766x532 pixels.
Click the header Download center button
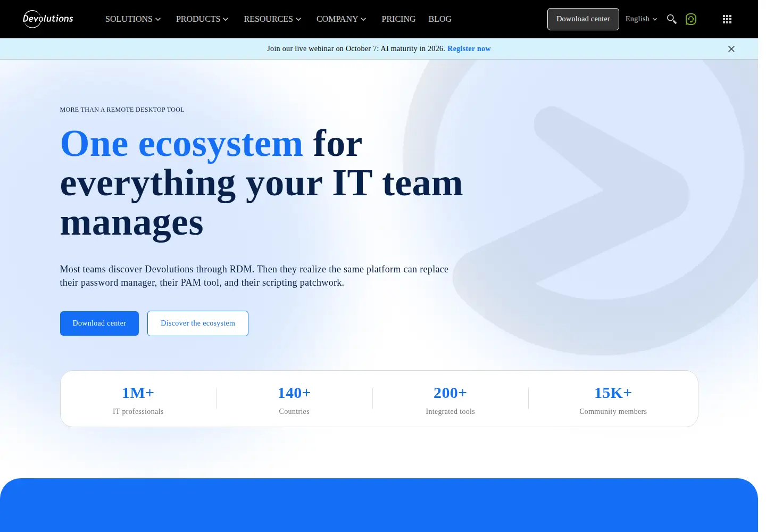pos(583,19)
